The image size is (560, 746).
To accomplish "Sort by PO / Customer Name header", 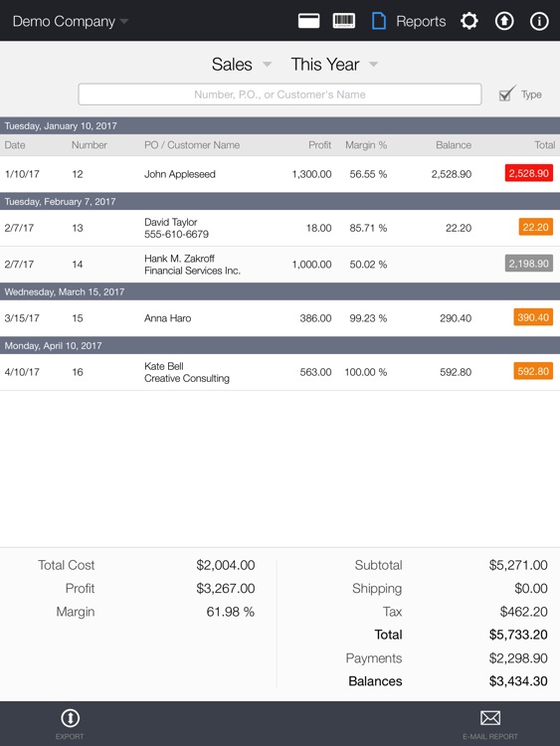I will tap(192, 145).
